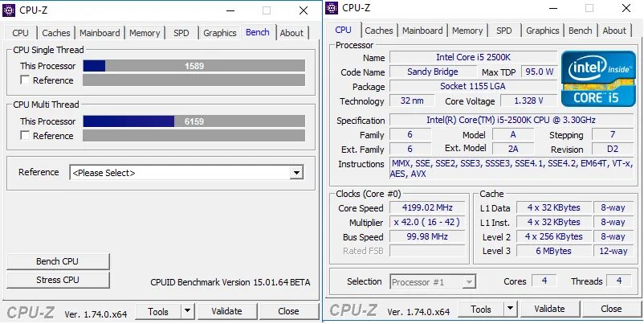Open Mainboard tab in left window
The width and height of the screenshot is (644, 324).
(x=100, y=33)
